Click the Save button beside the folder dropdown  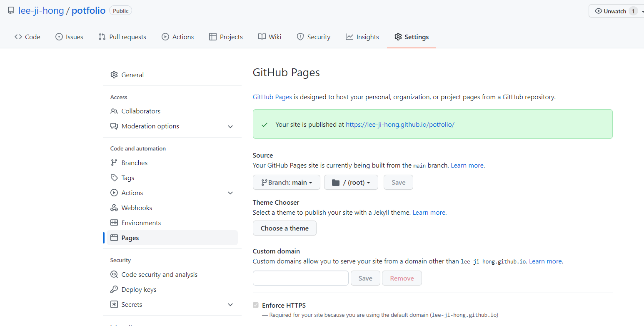398,182
